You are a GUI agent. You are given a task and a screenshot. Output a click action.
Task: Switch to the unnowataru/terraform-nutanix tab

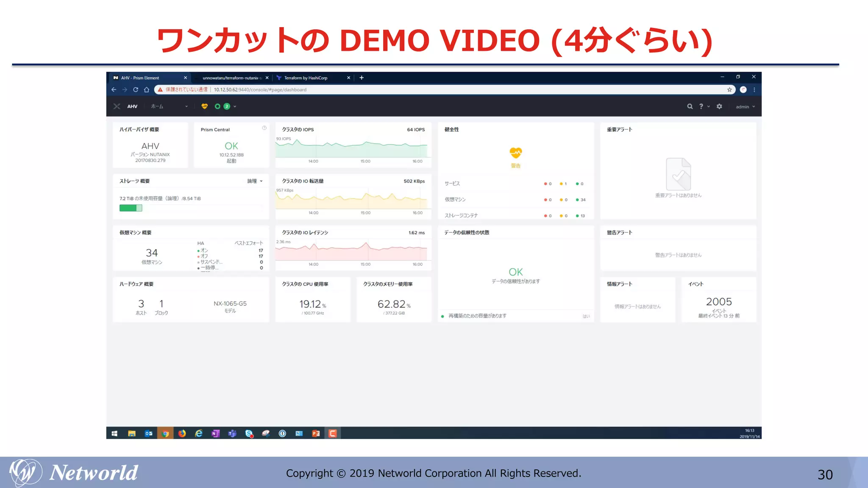click(232, 78)
